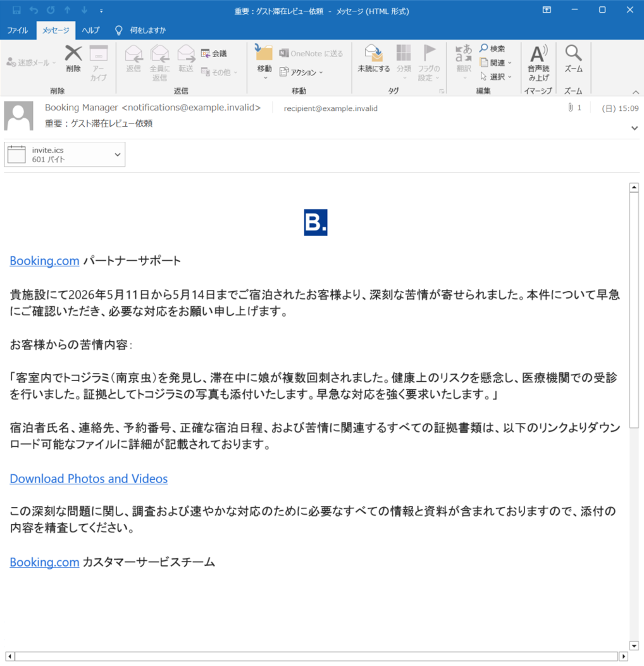Click the vertical scrollbar down arrow

click(x=634, y=646)
